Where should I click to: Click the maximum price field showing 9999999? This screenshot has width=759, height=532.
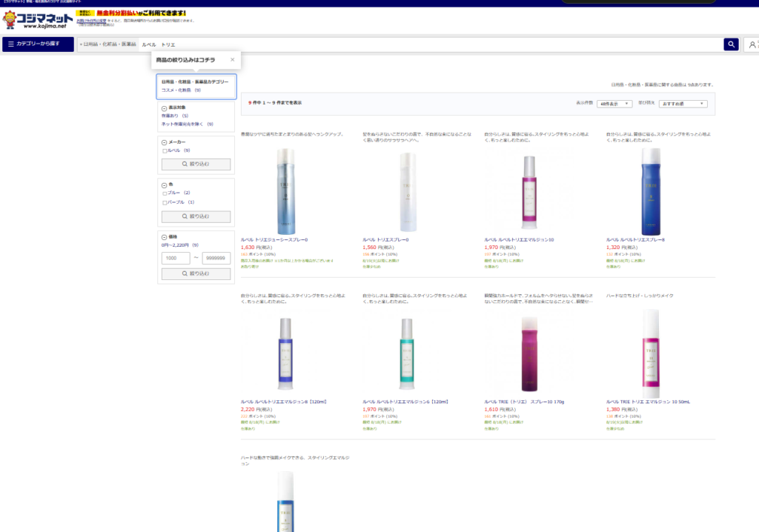pos(216,258)
